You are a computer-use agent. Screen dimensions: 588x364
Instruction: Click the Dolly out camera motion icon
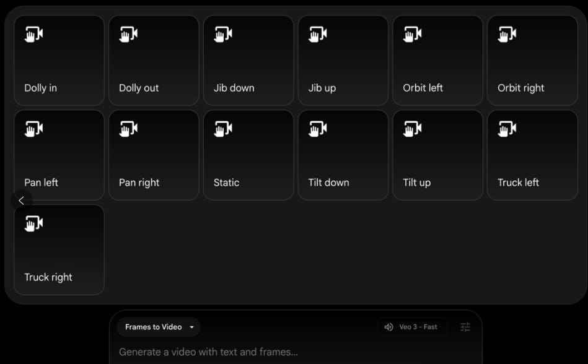coord(128,34)
